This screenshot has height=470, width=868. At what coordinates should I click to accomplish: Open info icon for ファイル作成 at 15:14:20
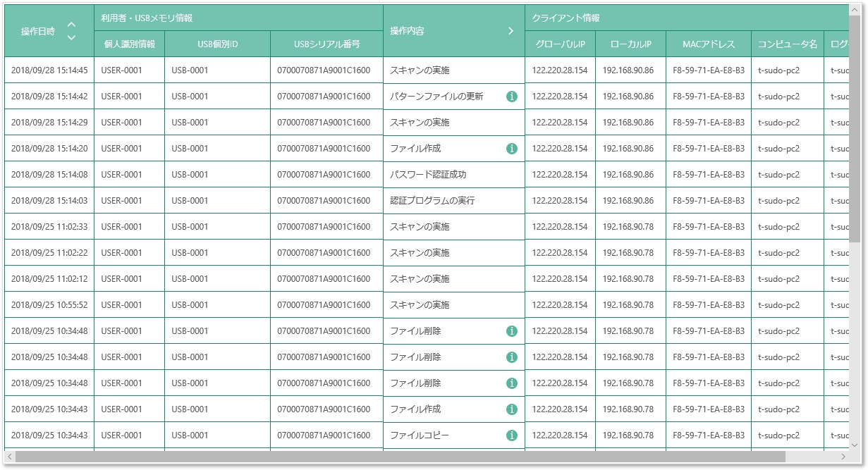(x=512, y=149)
